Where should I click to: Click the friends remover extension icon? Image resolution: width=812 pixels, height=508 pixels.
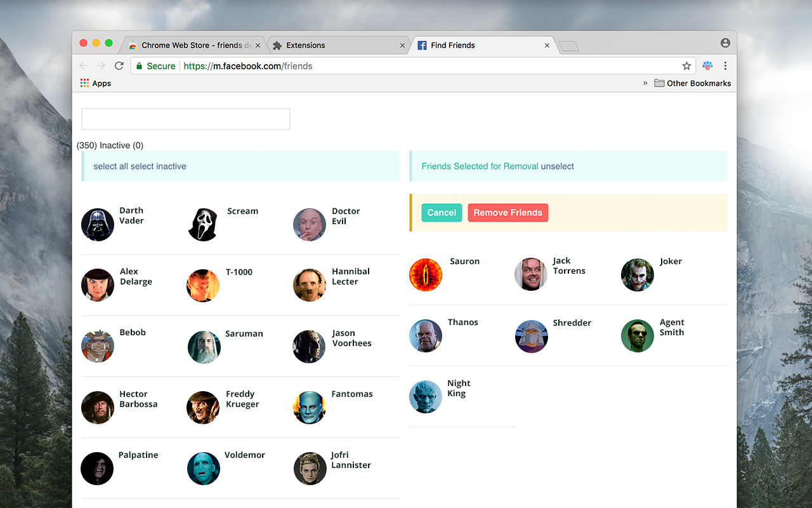click(707, 66)
